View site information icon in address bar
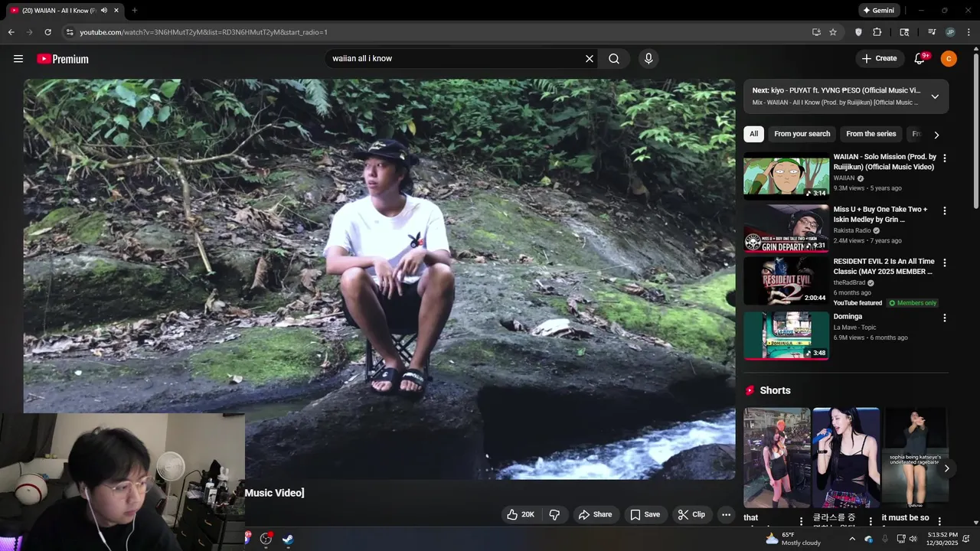 (x=69, y=32)
